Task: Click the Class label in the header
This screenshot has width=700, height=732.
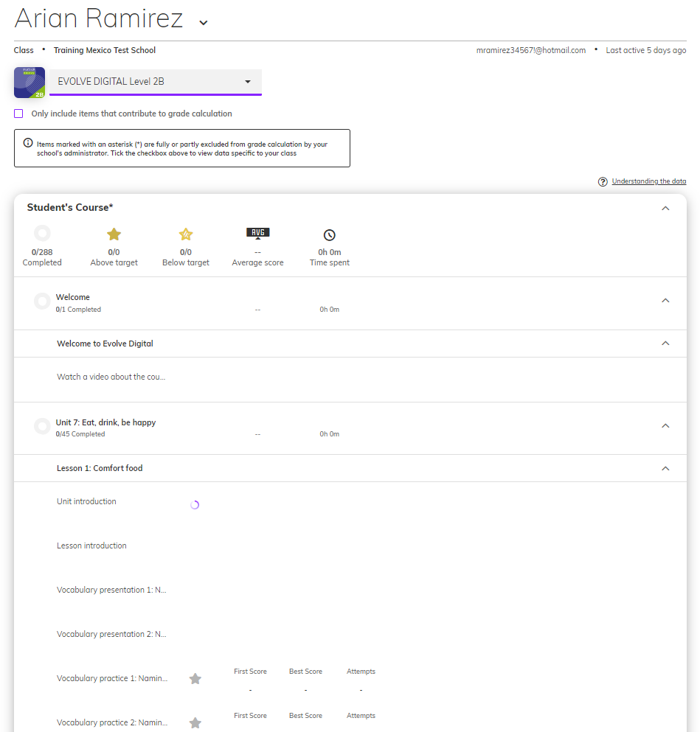Action: (x=24, y=50)
